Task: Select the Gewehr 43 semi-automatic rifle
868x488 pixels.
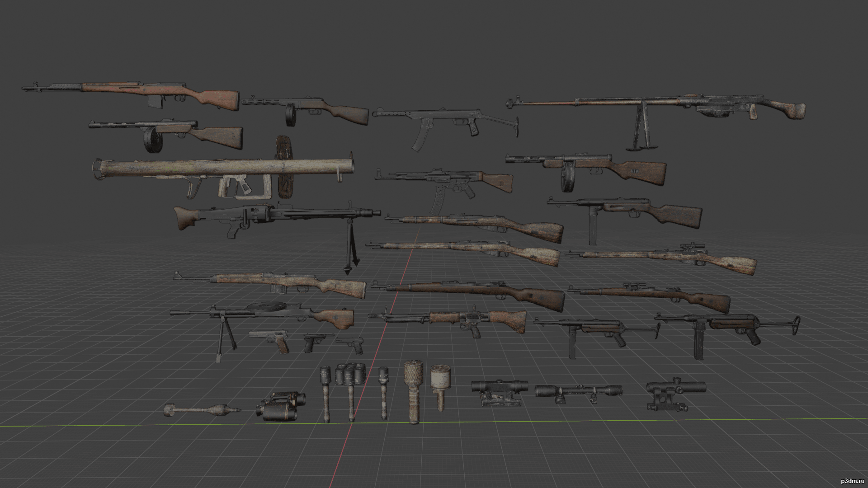Action: [x=269, y=284]
